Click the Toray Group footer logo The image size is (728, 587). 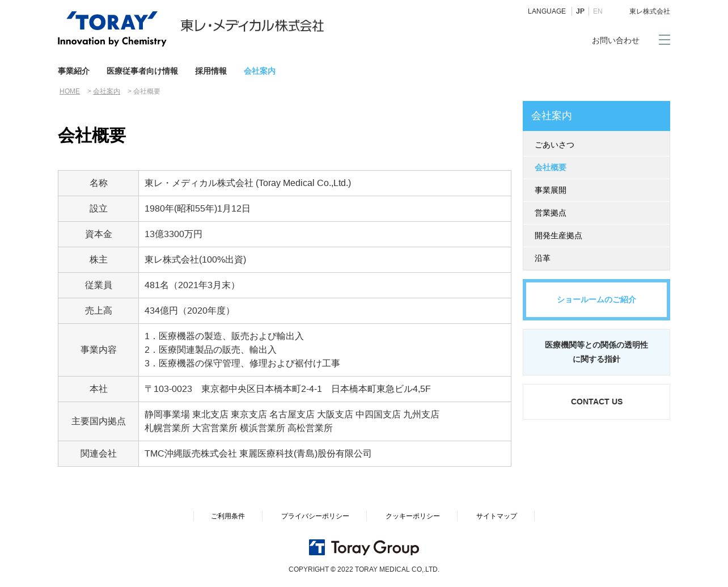[x=364, y=547]
